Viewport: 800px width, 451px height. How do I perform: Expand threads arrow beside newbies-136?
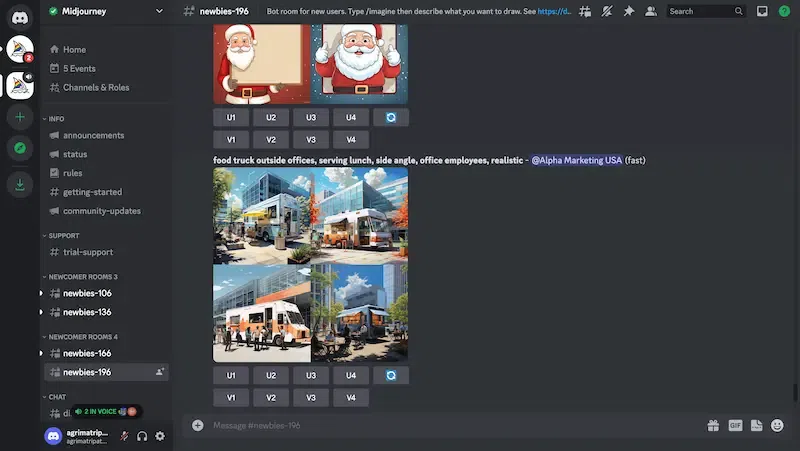(x=41, y=312)
